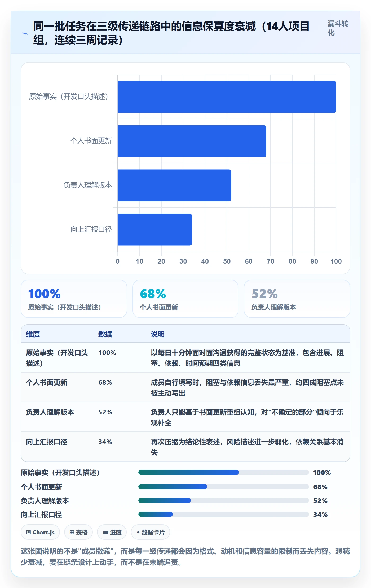
Task: Click the chart title heading text
Action: coord(171,33)
